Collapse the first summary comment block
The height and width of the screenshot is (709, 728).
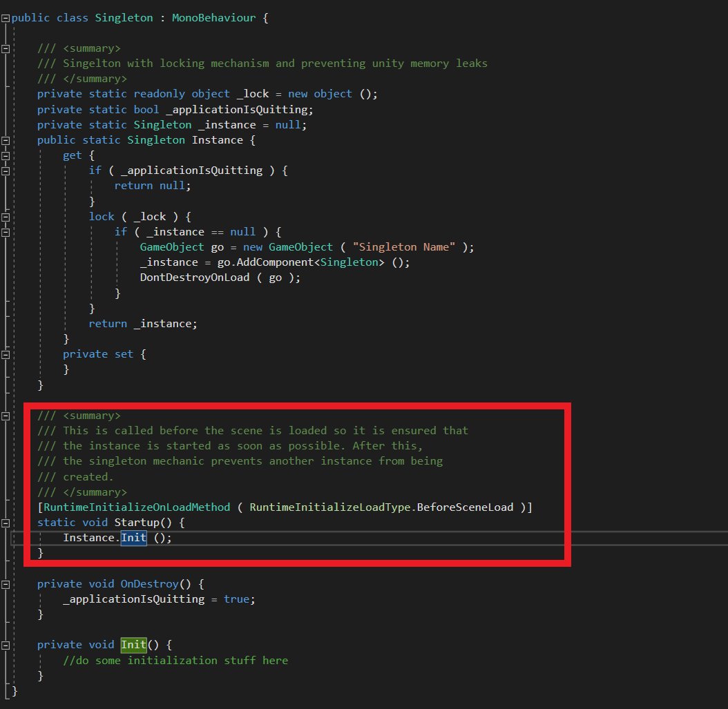point(6,49)
